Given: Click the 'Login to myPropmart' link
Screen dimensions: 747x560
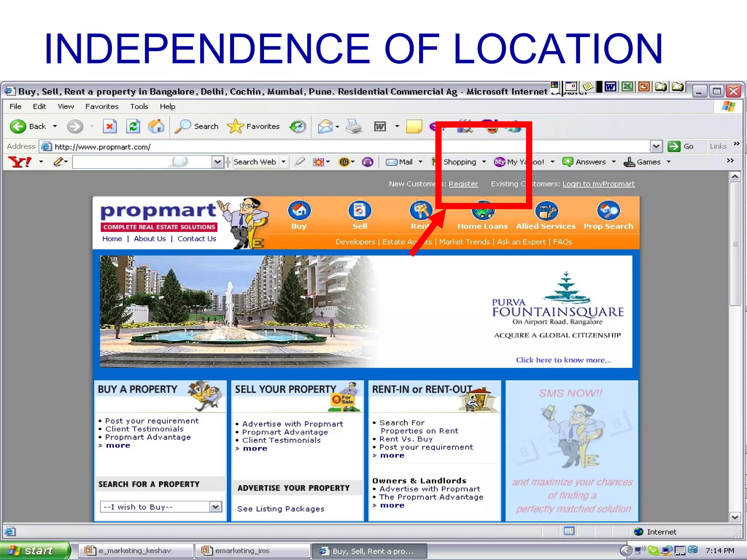Looking at the screenshot, I should (599, 184).
